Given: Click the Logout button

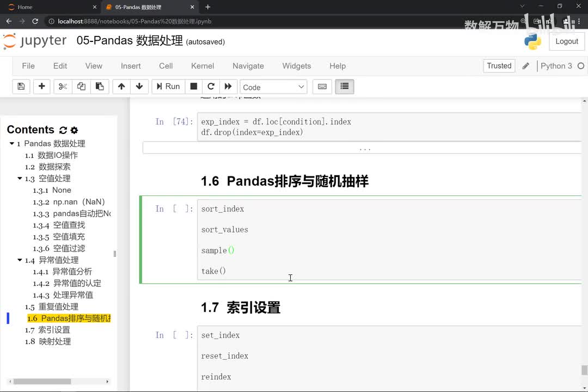Looking at the screenshot, I should click(x=567, y=41).
